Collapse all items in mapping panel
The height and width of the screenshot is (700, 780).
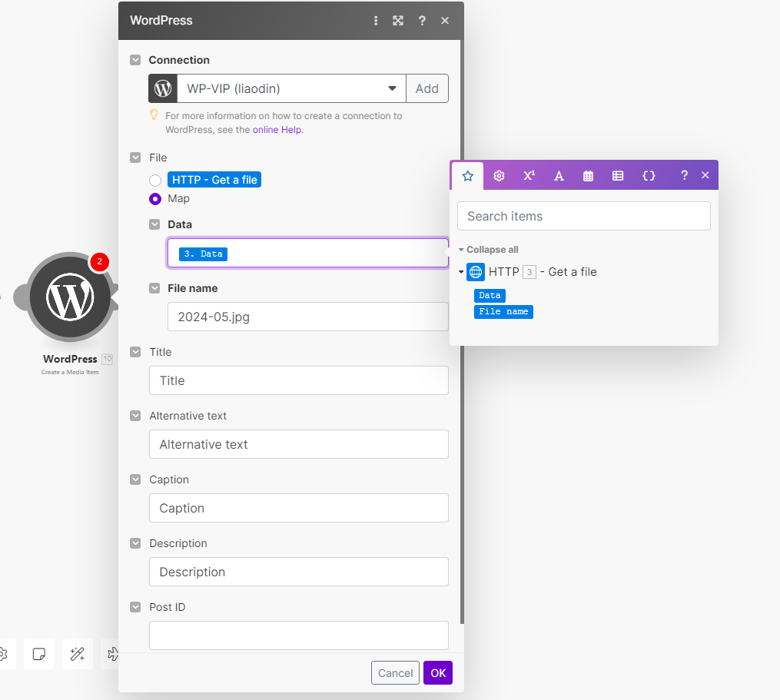click(489, 250)
